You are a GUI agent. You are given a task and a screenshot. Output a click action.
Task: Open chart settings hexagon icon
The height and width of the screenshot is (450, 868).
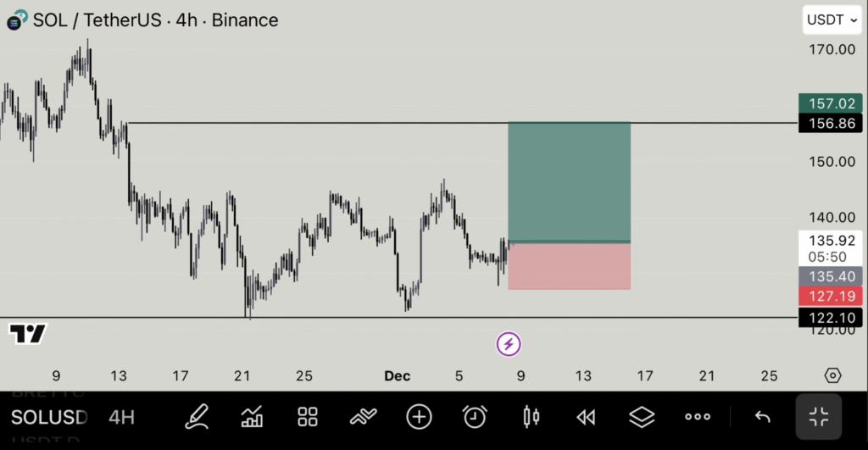[832, 375]
